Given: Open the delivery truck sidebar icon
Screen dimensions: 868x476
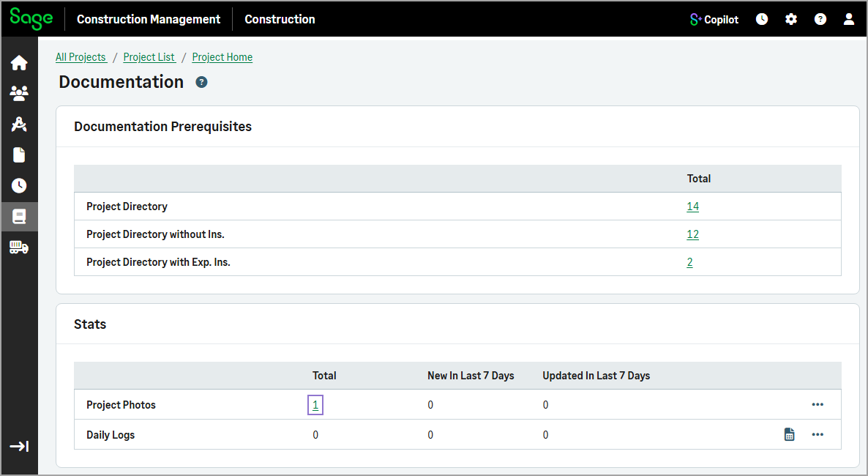Looking at the screenshot, I should coord(19,248).
